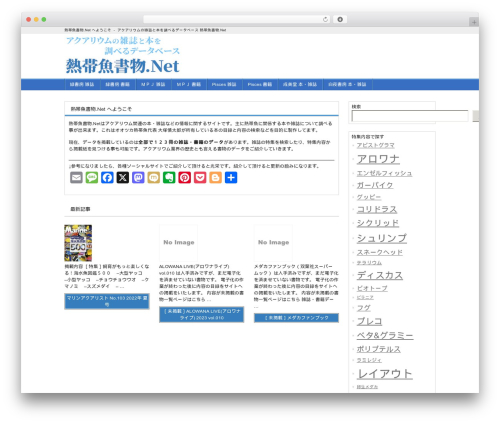Click the 特集内容で探す sidebar heading
The image size is (500, 423).
click(368, 137)
